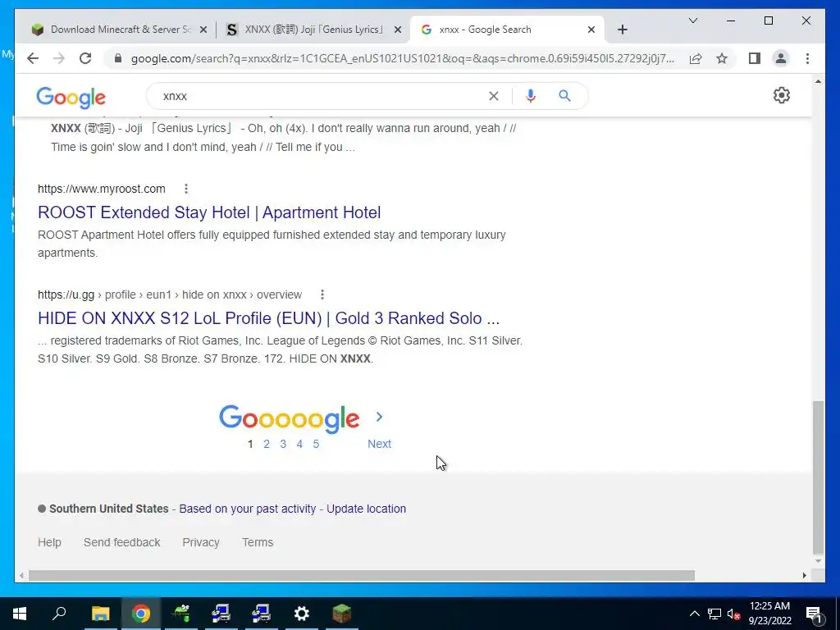The width and height of the screenshot is (840, 630).
Task: Open the notification center icon
Action: pos(814,614)
